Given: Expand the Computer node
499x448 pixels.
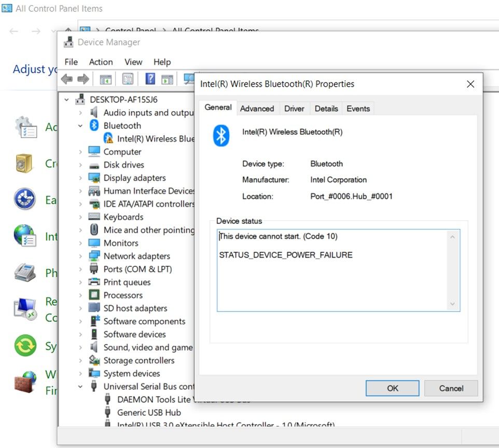Looking at the screenshot, I should click(x=80, y=152).
